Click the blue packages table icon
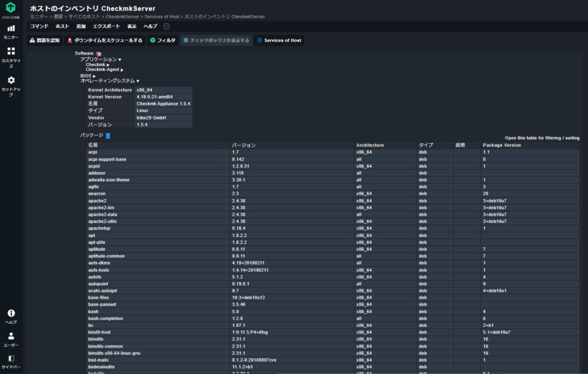The width and height of the screenshot is (588, 374). point(108,135)
